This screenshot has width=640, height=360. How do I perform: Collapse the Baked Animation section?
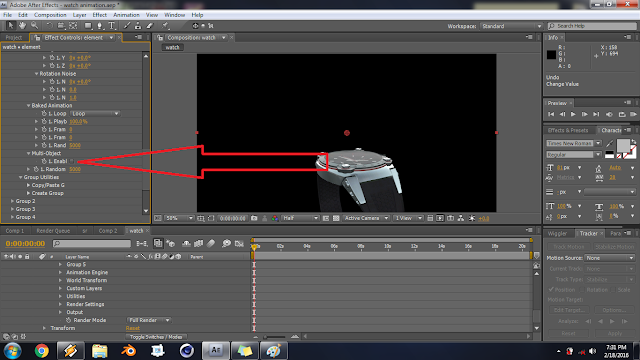[x=29, y=105]
